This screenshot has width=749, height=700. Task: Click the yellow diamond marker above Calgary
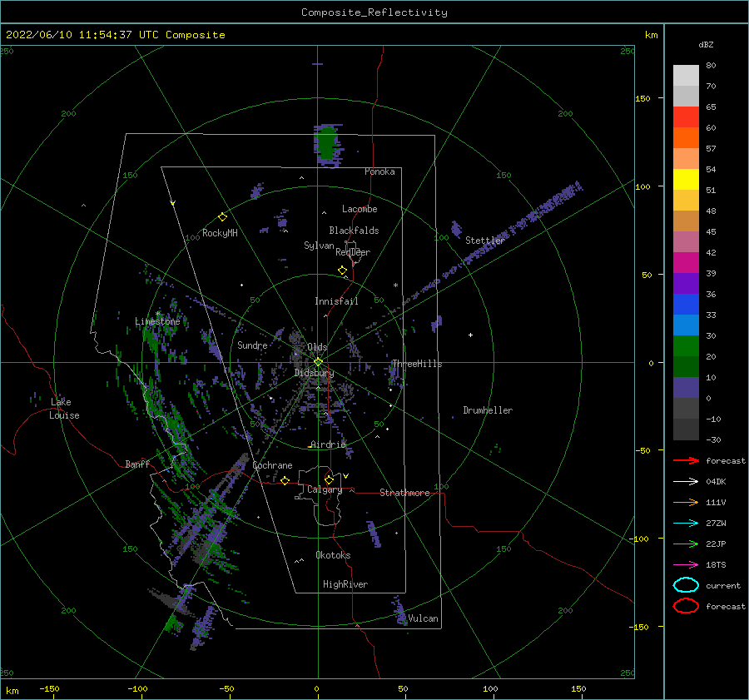329,479
